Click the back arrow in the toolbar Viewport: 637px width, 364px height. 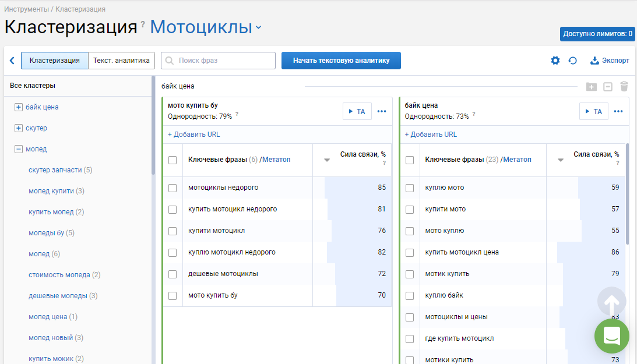12,61
